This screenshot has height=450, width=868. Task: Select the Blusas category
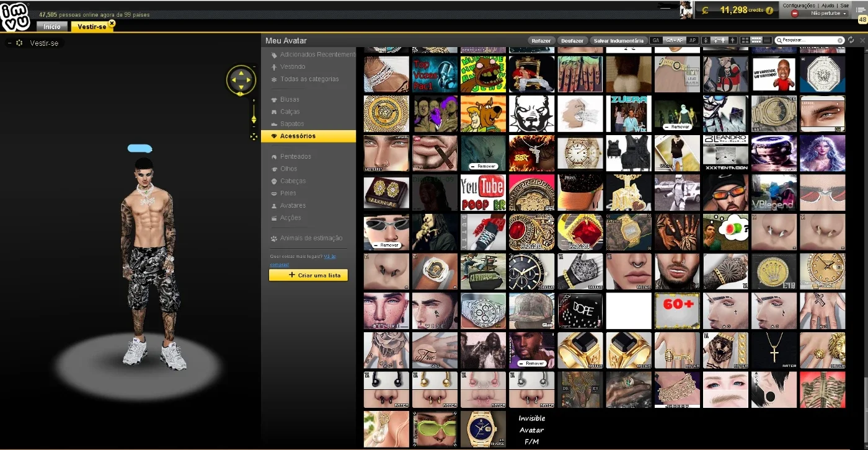290,99
